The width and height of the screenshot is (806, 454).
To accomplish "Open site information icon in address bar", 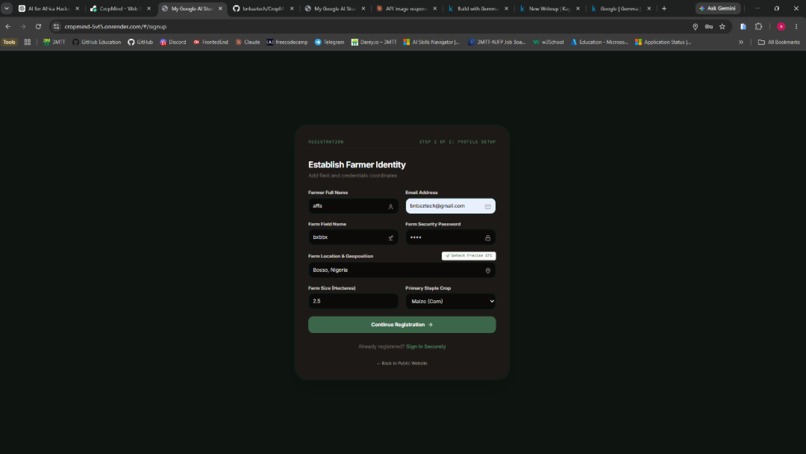I will click(57, 26).
